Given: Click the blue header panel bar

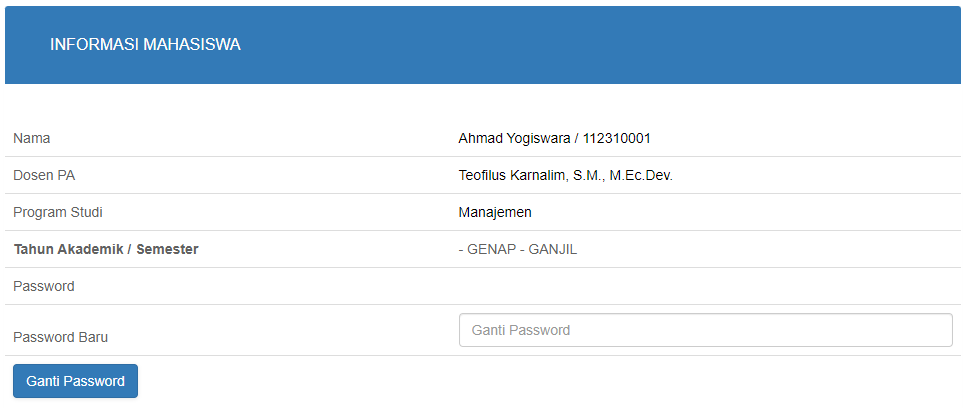Looking at the screenshot, I should (483, 45).
